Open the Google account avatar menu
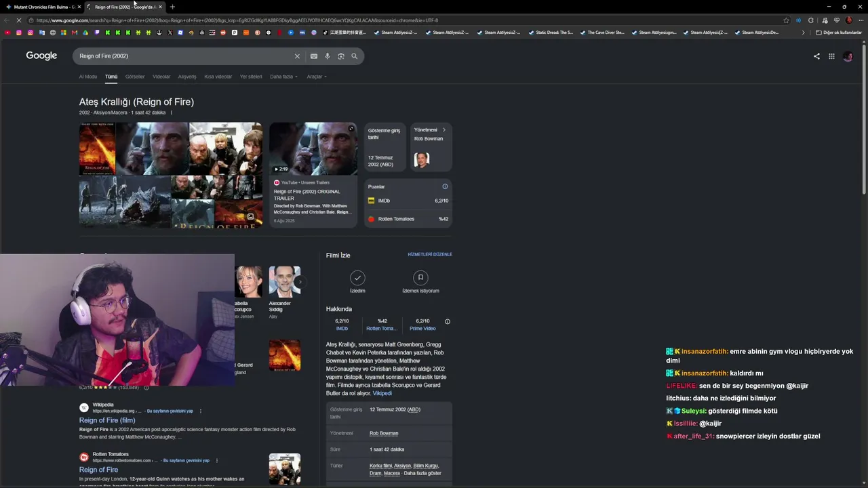868x488 pixels. 848,56
